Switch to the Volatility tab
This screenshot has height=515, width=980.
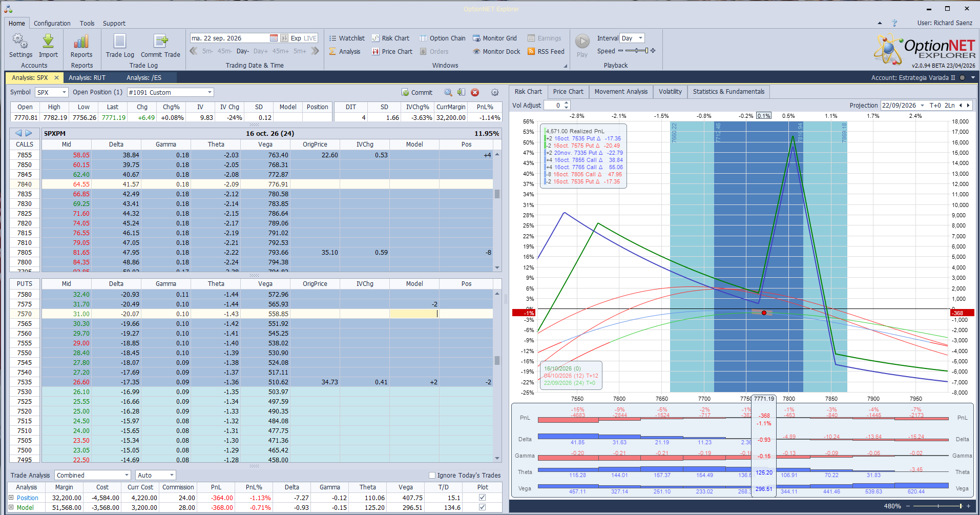pos(670,92)
